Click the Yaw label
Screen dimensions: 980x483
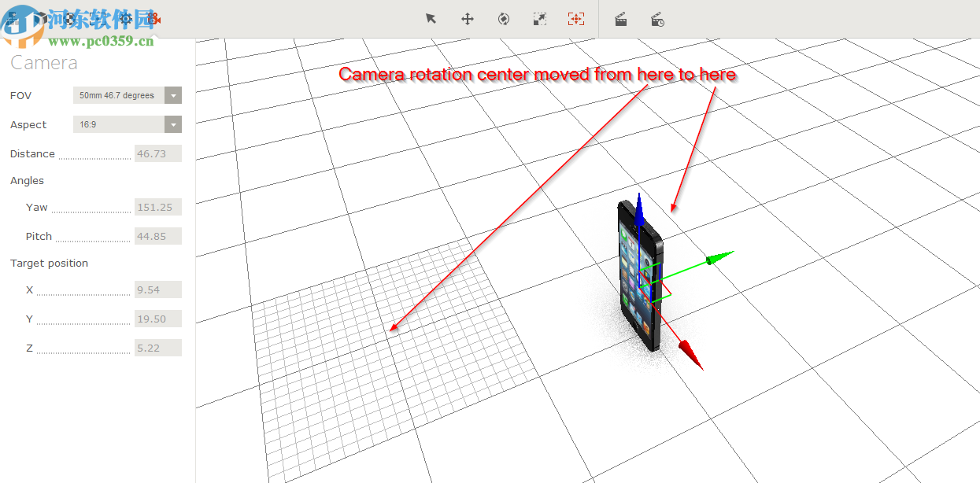[x=37, y=207]
